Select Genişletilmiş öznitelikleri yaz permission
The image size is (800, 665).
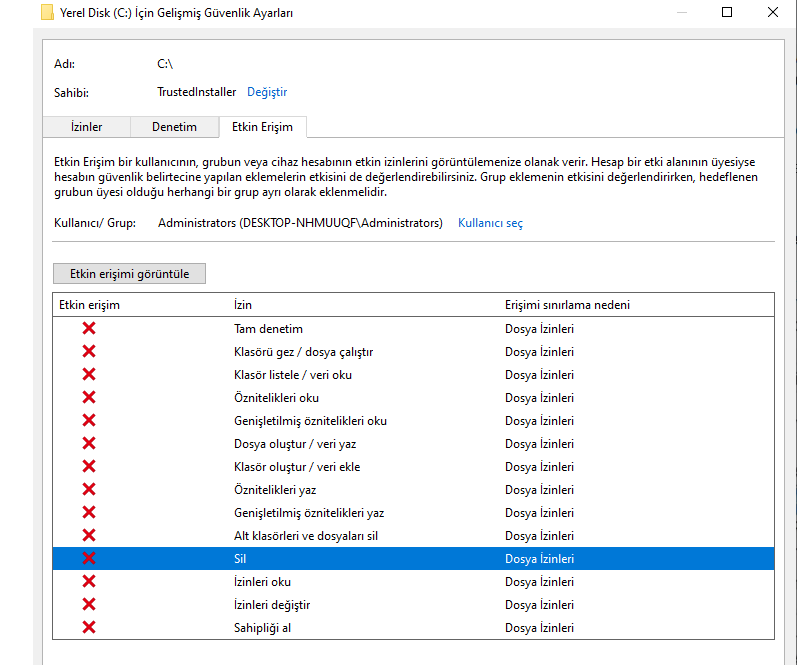[x=309, y=512]
